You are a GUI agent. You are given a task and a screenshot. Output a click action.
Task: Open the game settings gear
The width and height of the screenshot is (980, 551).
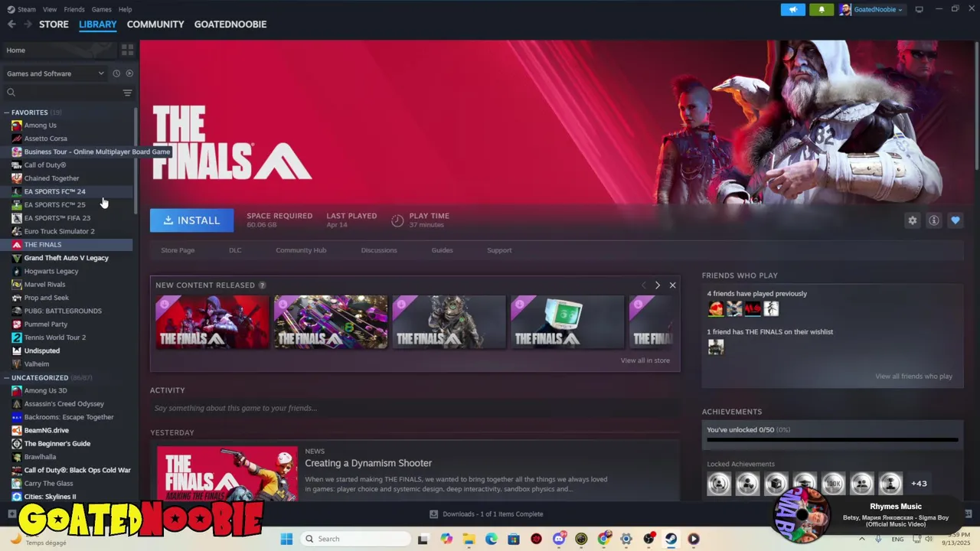pyautogui.click(x=912, y=220)
